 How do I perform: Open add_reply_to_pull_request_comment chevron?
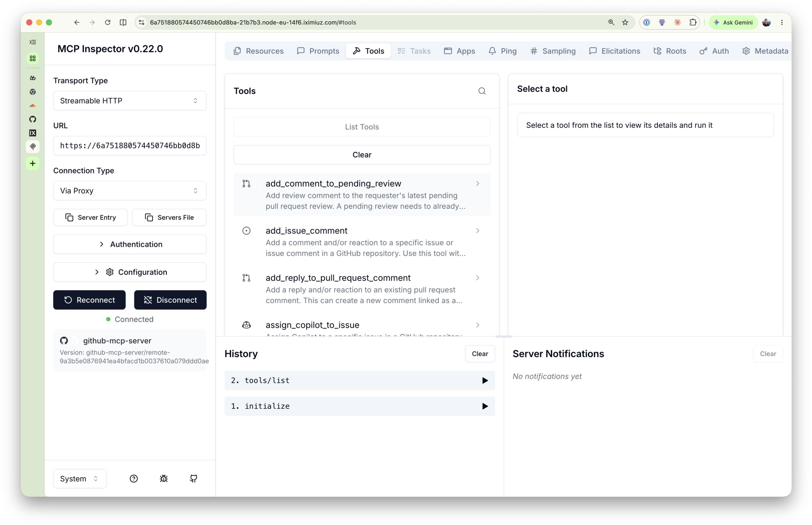click(477, 278)
